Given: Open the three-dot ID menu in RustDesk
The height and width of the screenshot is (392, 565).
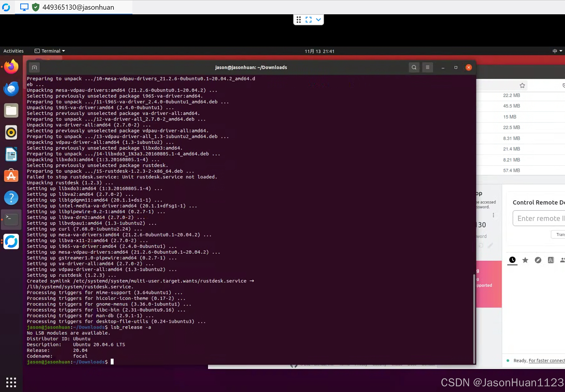Looking at the screenshot, I should 493,215.
